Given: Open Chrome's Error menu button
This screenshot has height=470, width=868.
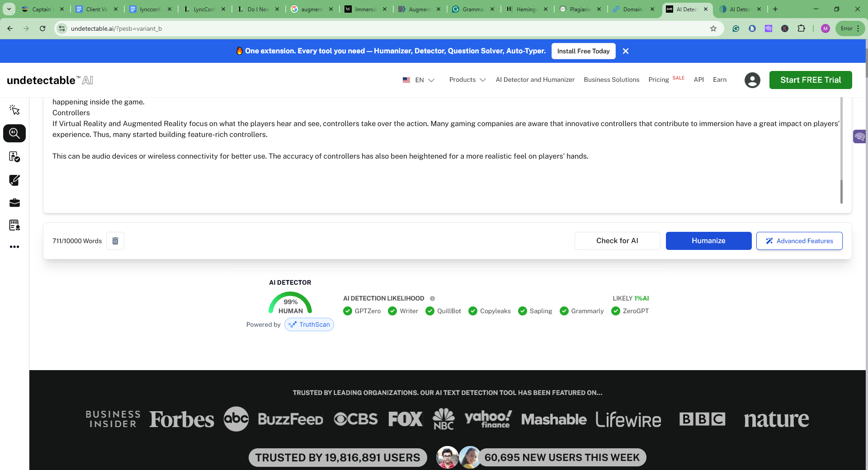Looking at the screenshot, I should 850,28.
